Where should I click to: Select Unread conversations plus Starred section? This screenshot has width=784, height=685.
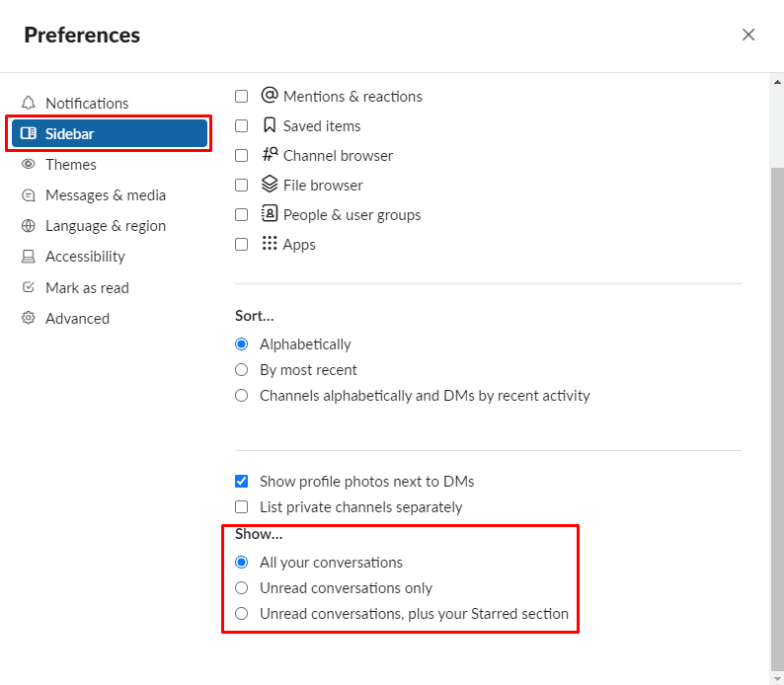point(242,614)
